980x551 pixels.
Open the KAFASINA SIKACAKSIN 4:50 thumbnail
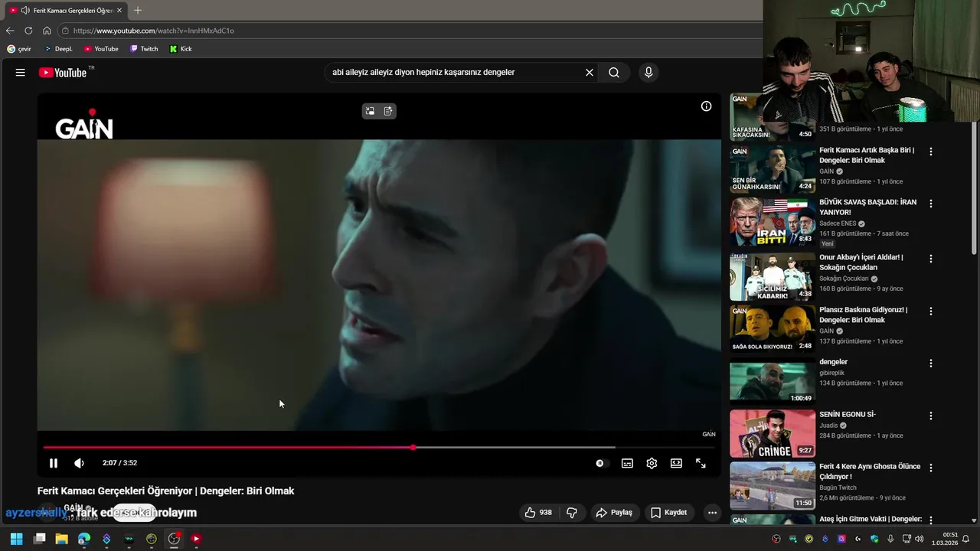tap(773, 117)
